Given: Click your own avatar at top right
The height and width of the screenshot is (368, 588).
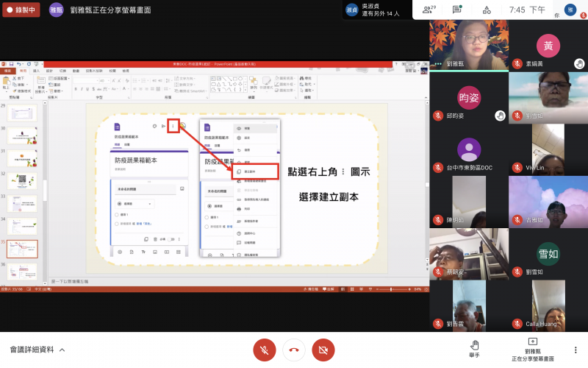Looking at the screenshot, I should click(x=570, y=10).
